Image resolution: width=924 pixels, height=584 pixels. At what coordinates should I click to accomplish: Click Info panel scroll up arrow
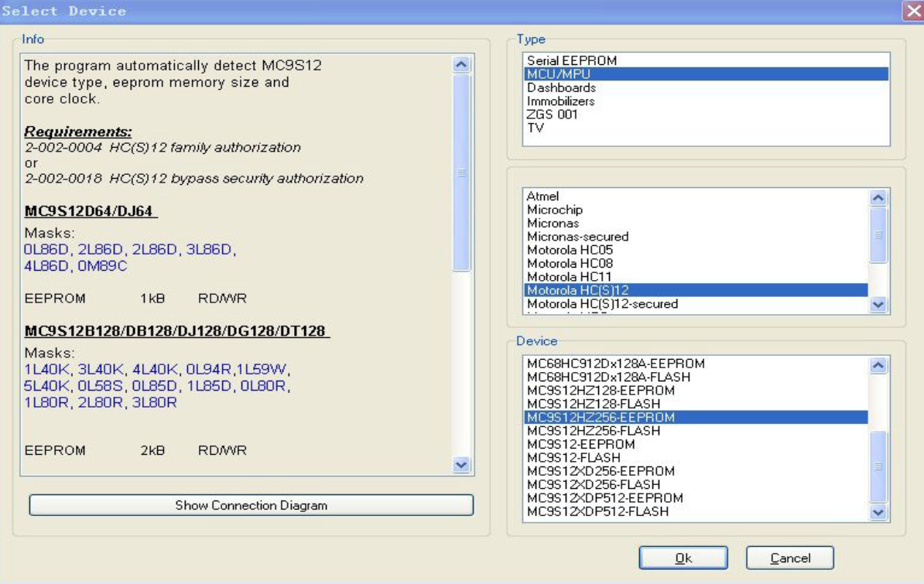(461, 64)
